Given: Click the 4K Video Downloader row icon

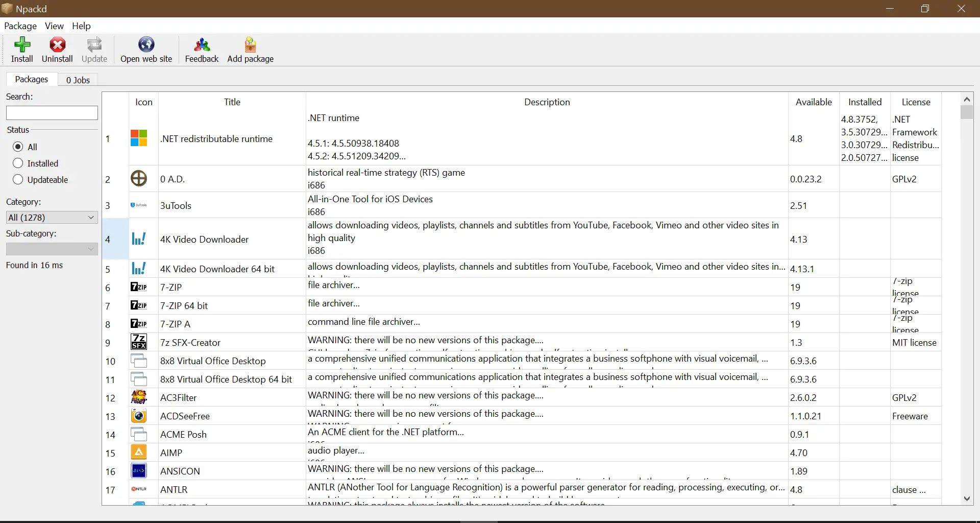Looking at the screenshot, I should click(139, 239).
